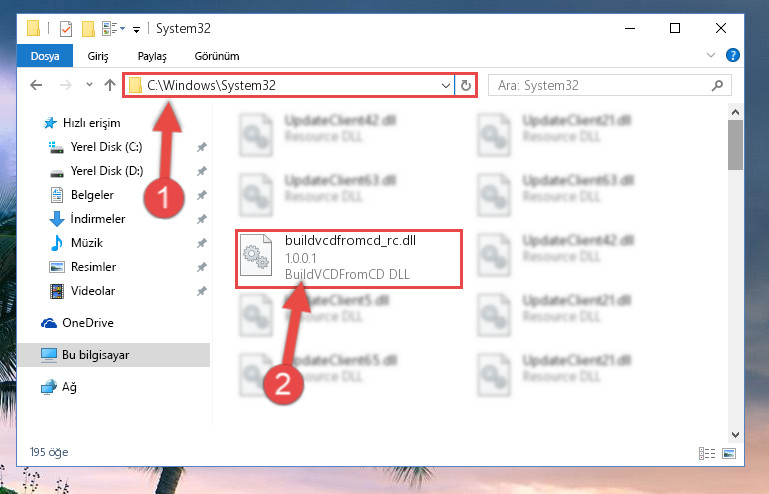Expand the address bar history dropdown
Screen dimensions: 769x494
point(445,85)
